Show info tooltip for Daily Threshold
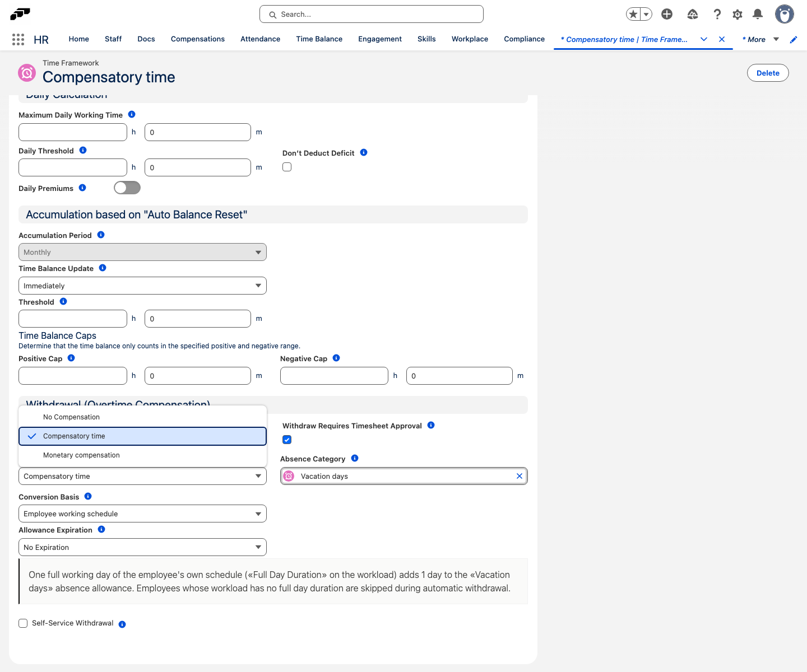The image size is (807, 672). 83,150
